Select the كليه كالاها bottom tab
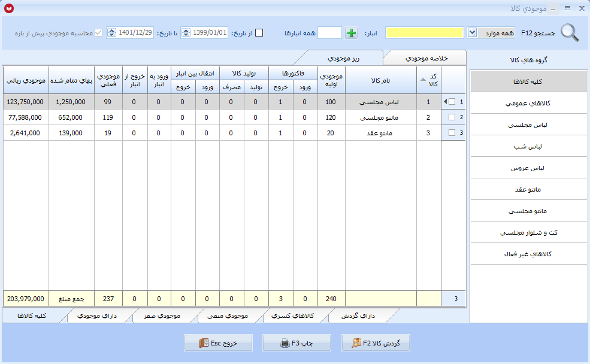 32,316
